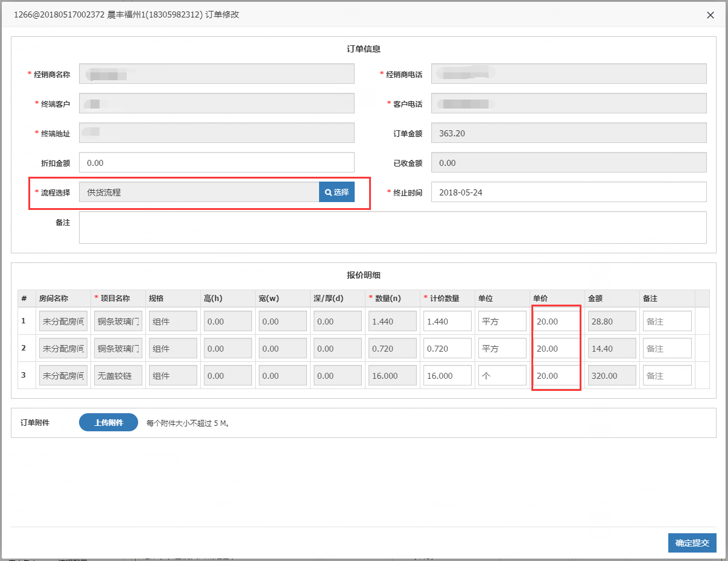This screenshot has height=561, width=728.
Task: Edit row 3 单价 field
Action: [x=556, y=376]
